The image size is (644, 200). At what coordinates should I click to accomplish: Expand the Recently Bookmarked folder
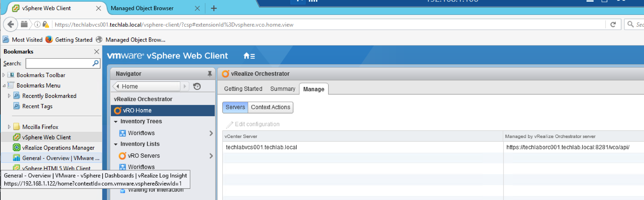point(9,96)
